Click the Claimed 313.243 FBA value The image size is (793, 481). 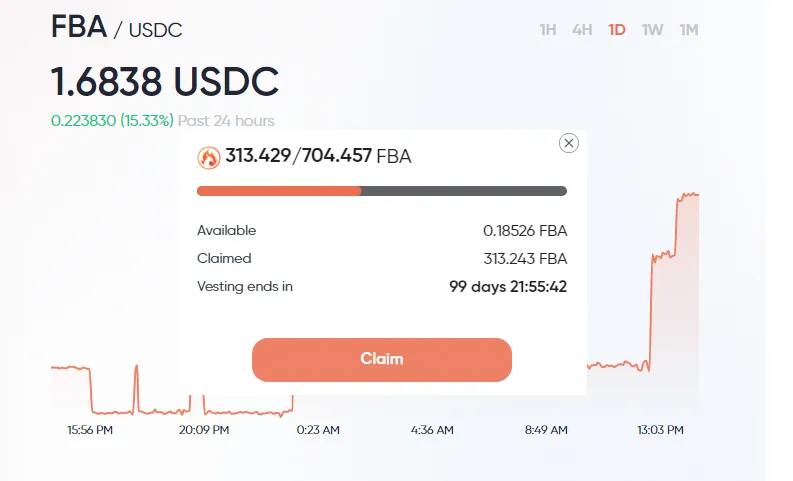525,258
